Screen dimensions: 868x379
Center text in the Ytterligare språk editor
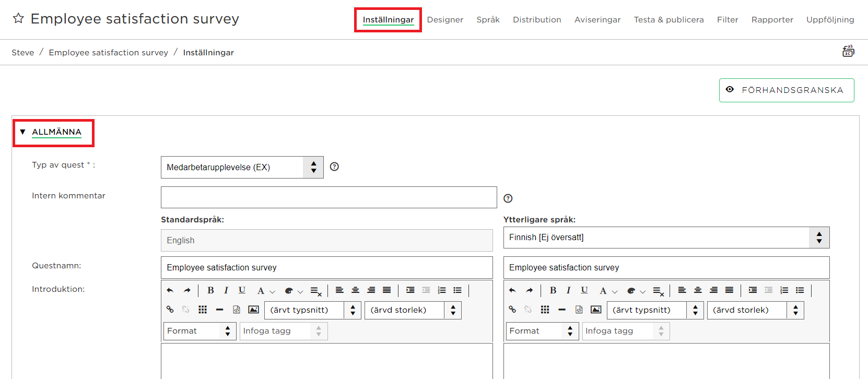[x=698, y=290]
